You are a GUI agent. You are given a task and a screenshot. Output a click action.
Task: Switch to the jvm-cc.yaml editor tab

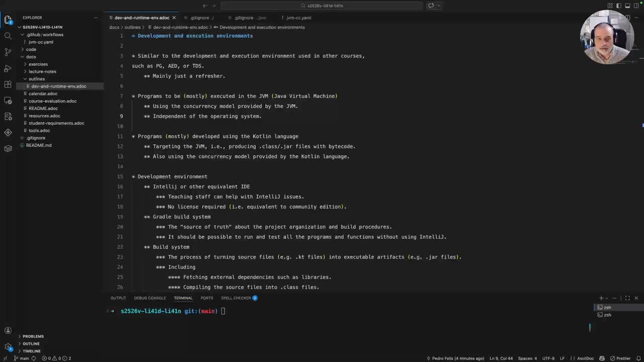(298, 18)
